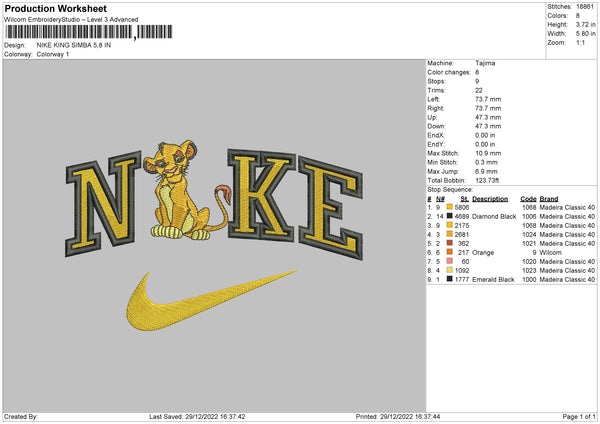Screen dimensions: 600x424
Task: Click code 1000 in the stop sequence
Action: pos(529,280)
